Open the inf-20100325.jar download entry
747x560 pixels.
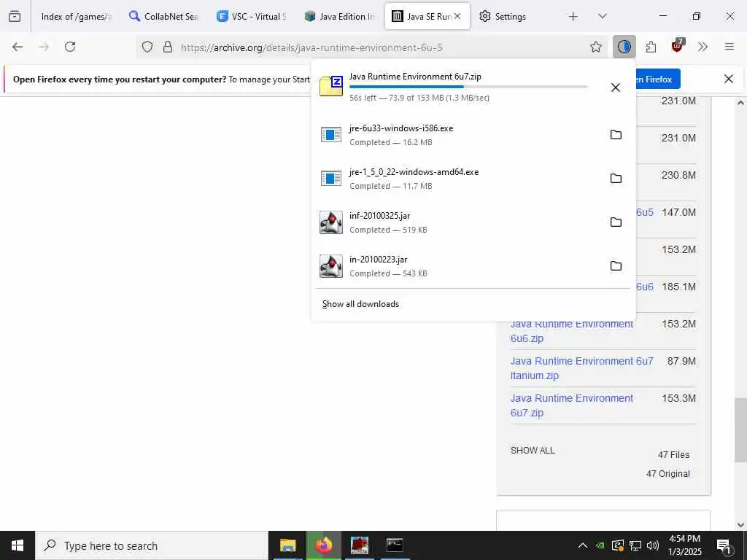tap(457, 222)
